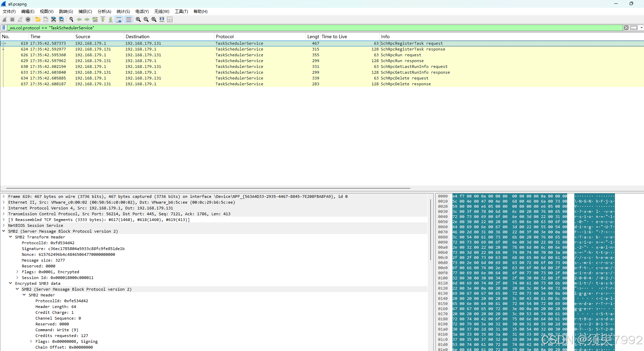
Task: Toggle auto-scroll during live capture
Action: 119,19
